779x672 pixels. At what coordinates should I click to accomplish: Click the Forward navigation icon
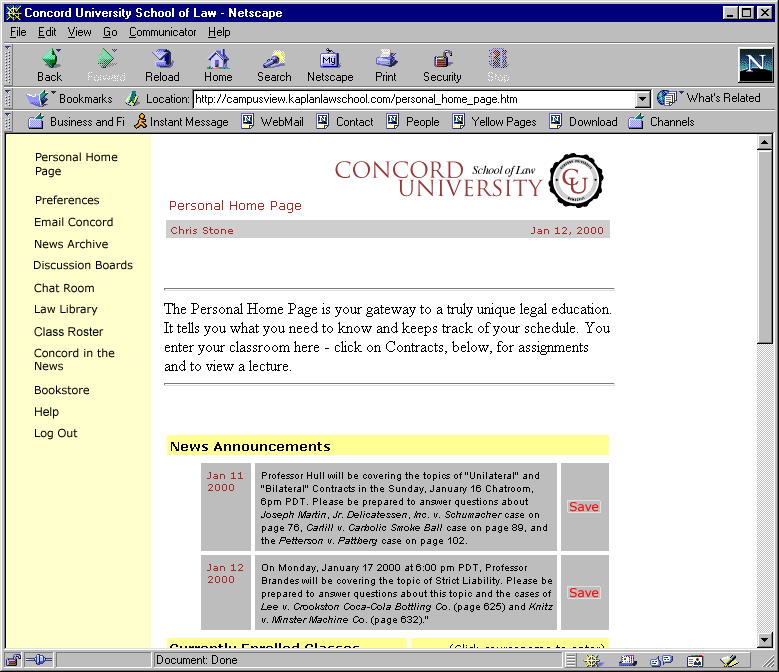106,65
